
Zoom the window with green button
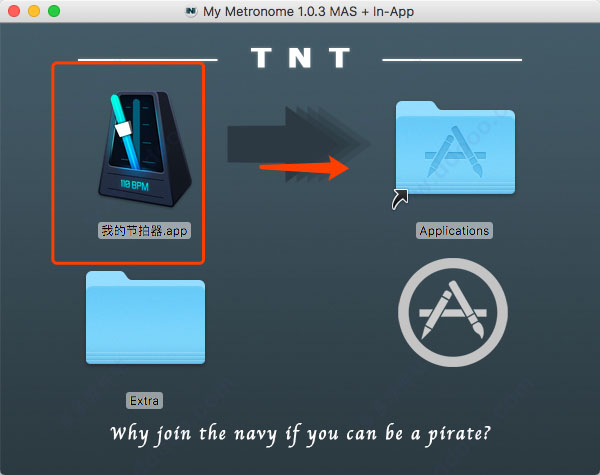click(54, 11)
